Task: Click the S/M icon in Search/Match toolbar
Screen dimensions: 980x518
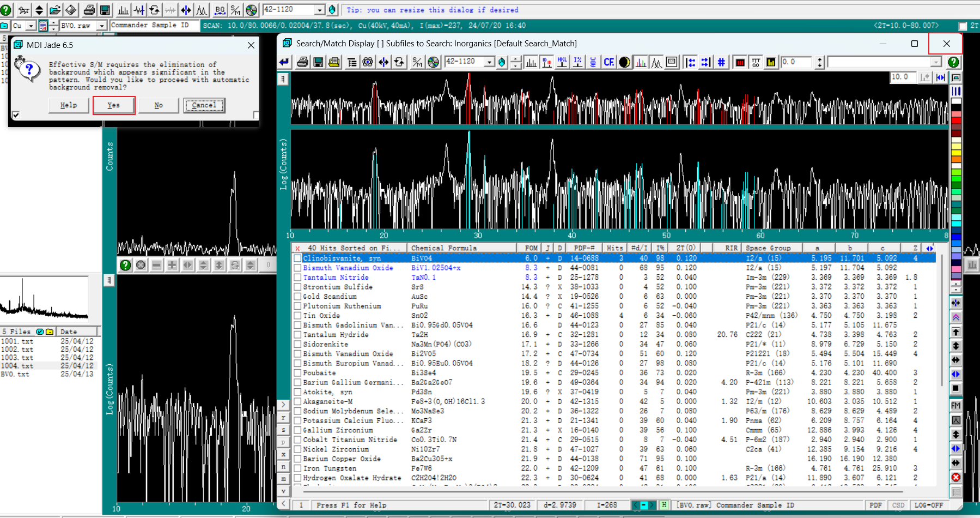Action: pyautogui.click(x=417, y=62)
